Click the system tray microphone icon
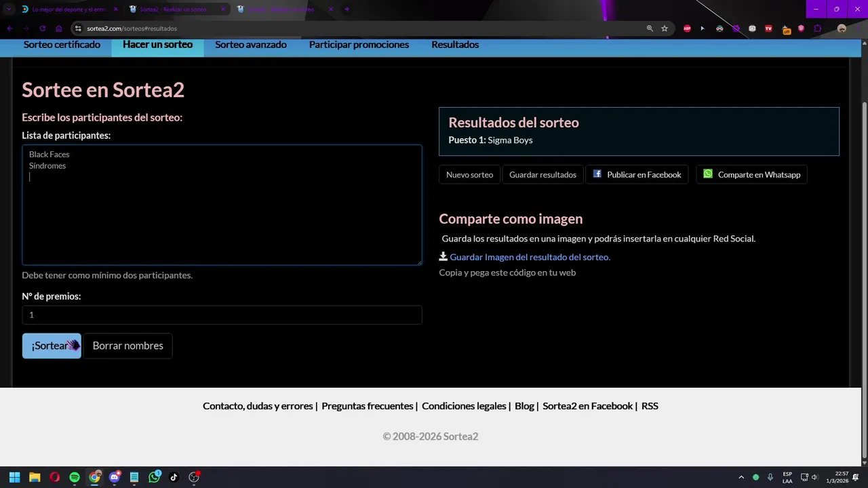Screen dimensions: 868x488 tap(770, 477)
